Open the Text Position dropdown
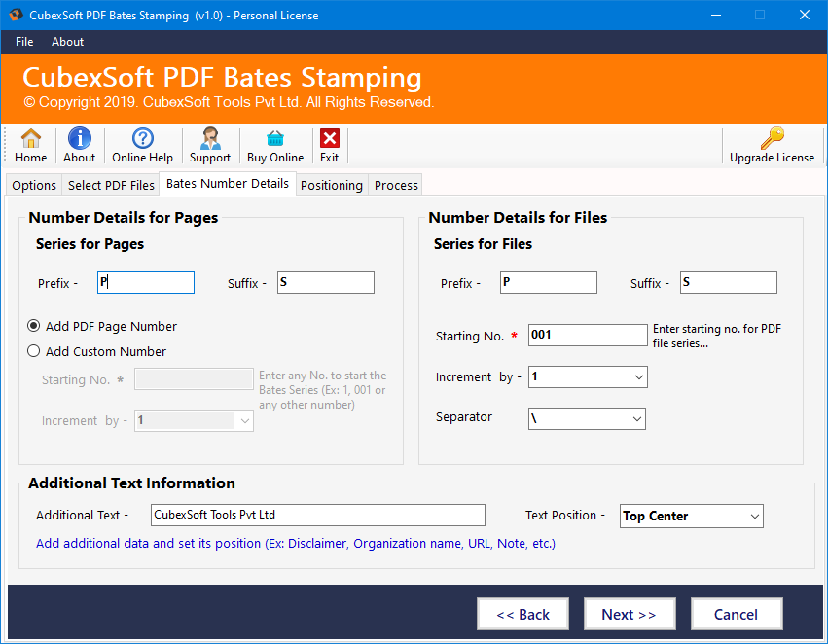 (755, 516)
